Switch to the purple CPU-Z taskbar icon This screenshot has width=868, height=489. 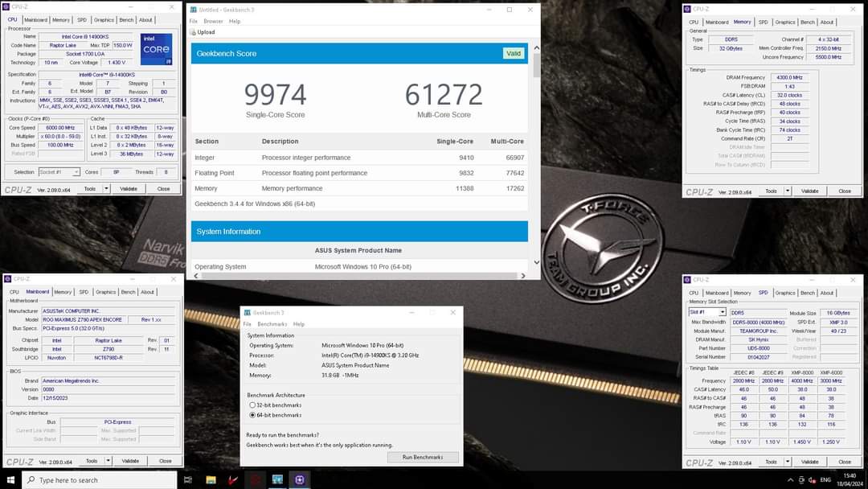click(x=300, y=479)
